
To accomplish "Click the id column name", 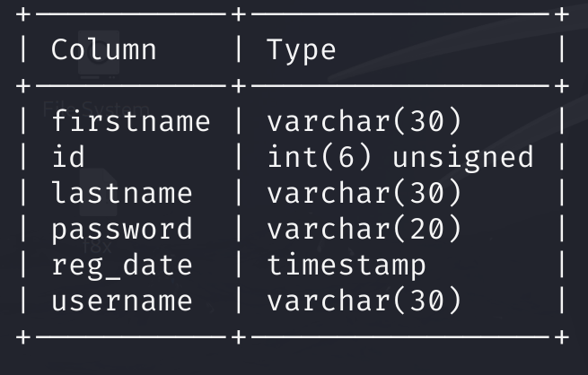I will 68,157.
